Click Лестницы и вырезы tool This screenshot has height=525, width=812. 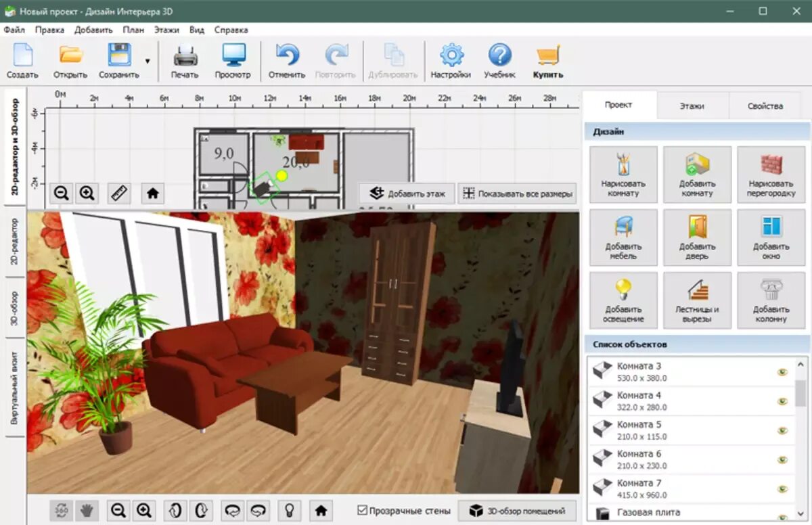tap(697, 300)
